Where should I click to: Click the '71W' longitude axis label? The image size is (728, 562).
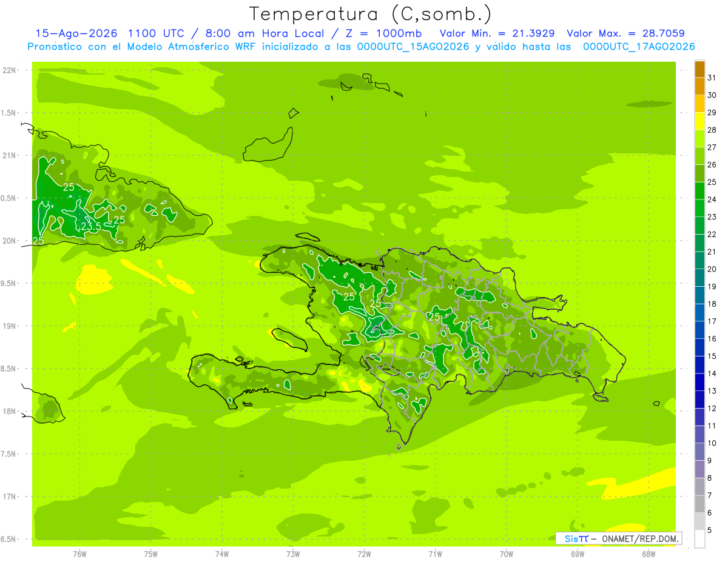(435, 554)
